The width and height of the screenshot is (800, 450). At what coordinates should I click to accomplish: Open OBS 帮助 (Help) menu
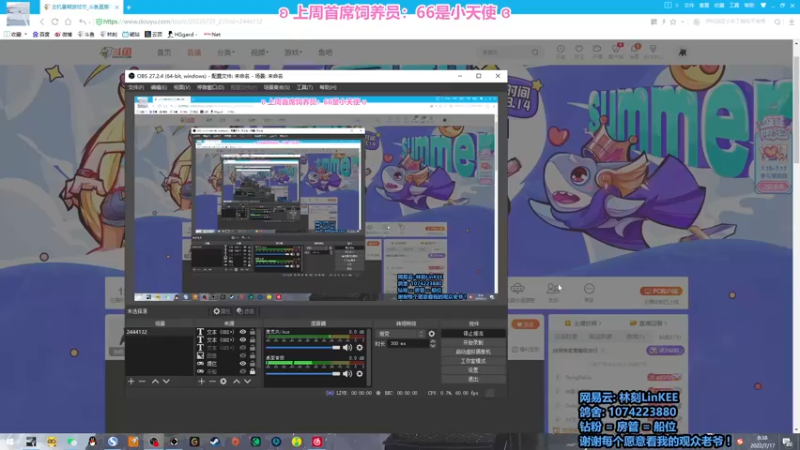[328, 87]
